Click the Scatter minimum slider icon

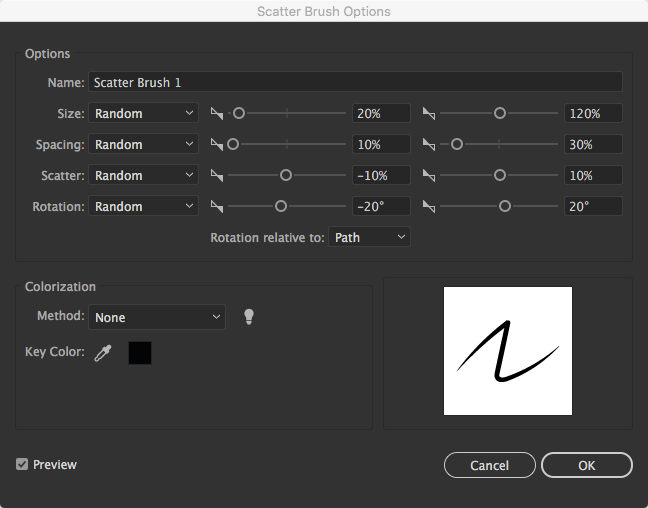[217, 176]
